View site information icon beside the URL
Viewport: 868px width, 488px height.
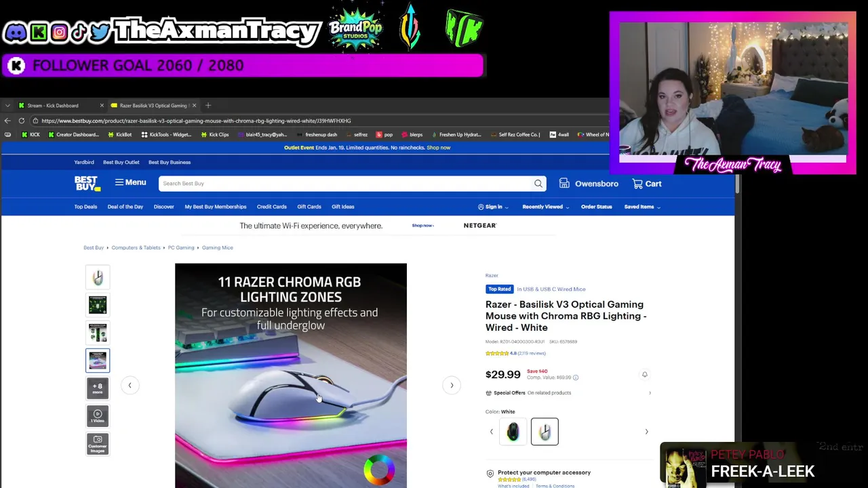coord(35,121)
